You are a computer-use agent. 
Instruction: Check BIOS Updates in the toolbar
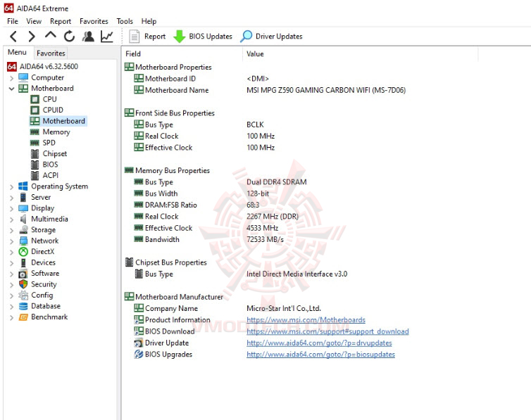(203, 36)
